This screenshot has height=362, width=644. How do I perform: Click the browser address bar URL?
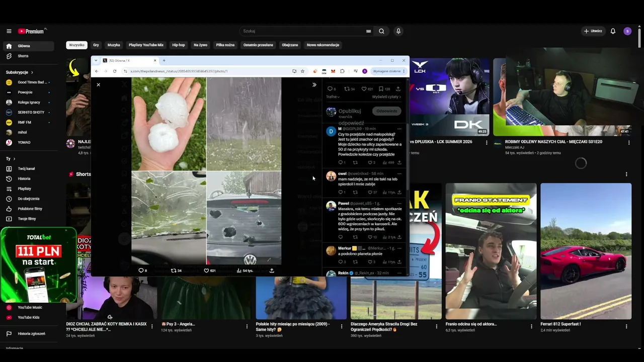pos(179,71)
